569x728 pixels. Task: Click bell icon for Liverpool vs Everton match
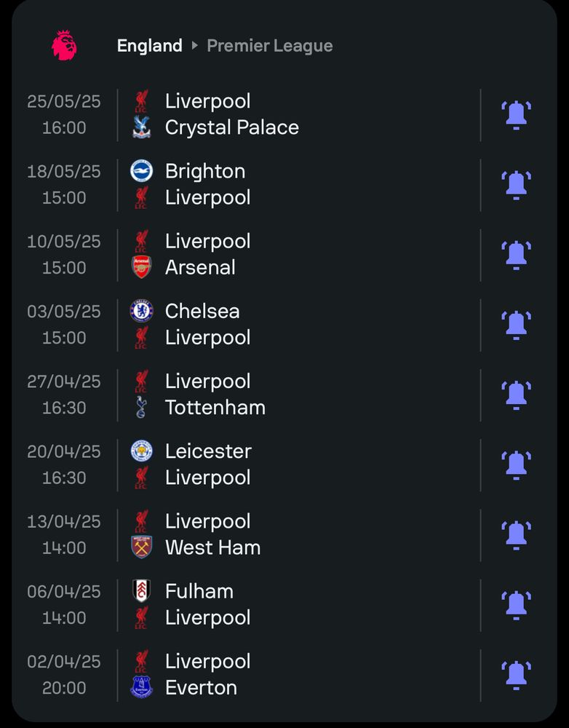(516, 675)
